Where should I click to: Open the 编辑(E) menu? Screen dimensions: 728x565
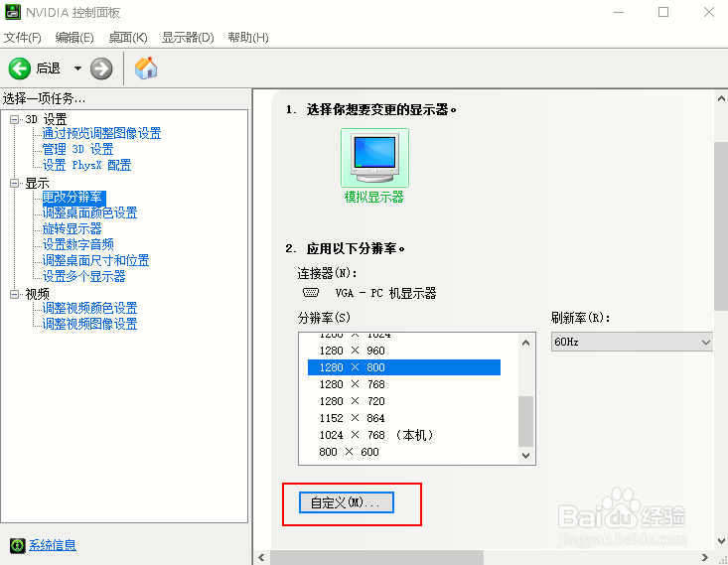(x=74, y=38)
